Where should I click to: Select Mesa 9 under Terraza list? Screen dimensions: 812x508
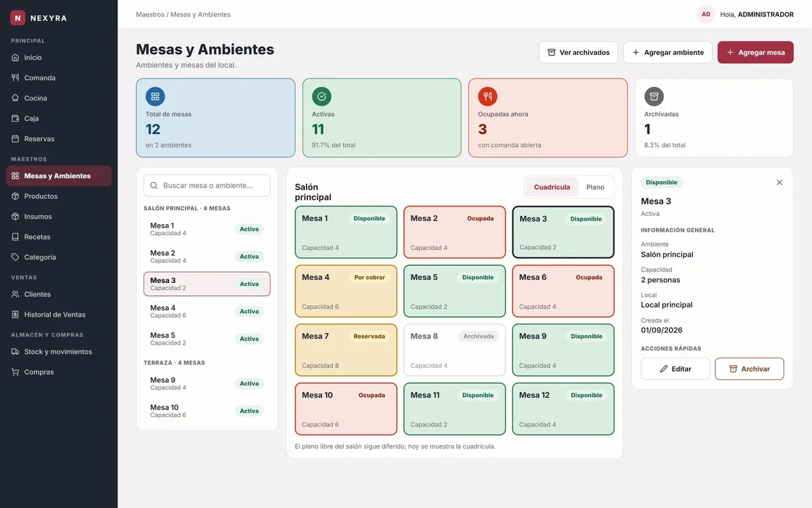[x=207, y=383]
